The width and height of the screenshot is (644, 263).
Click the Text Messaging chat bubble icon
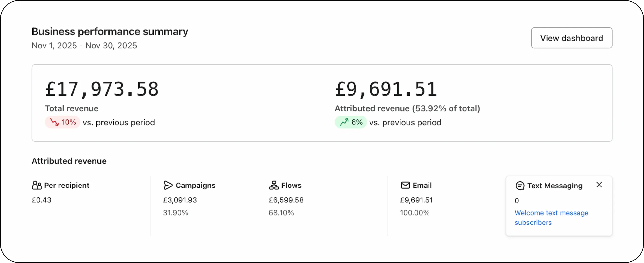pos(520,186)
